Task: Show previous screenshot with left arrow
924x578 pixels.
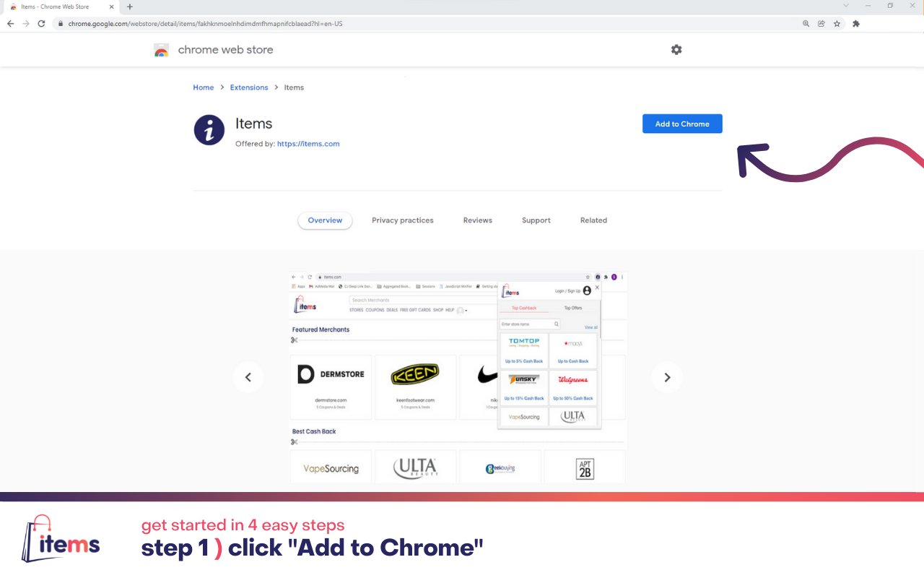Action: coord(248,377)
